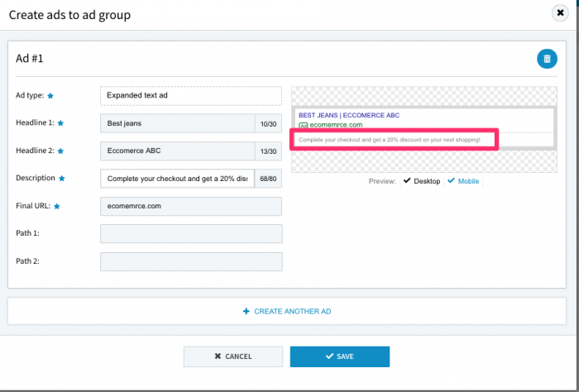Click the preview description text
Viewport: 579px width, 392px height.
389,139
